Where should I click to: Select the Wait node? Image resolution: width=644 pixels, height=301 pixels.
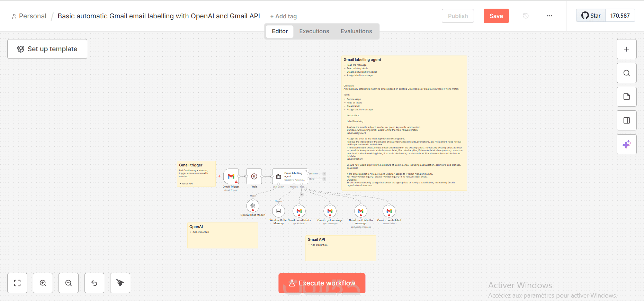(254, 176)
